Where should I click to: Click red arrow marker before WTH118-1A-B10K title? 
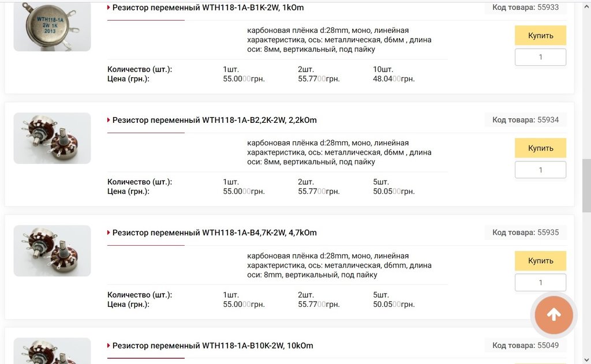109,346
